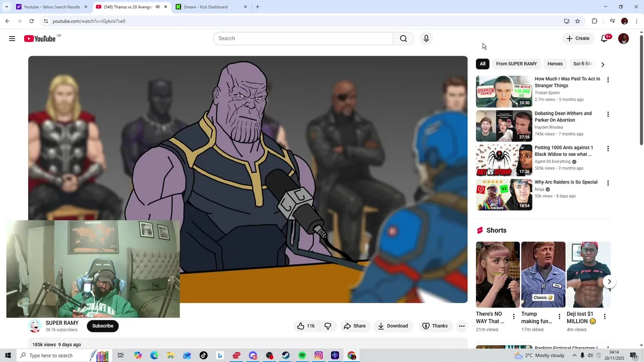Open options for Trump making fun short
This screenshot has height=362, width=644.
tap(559, 316)
